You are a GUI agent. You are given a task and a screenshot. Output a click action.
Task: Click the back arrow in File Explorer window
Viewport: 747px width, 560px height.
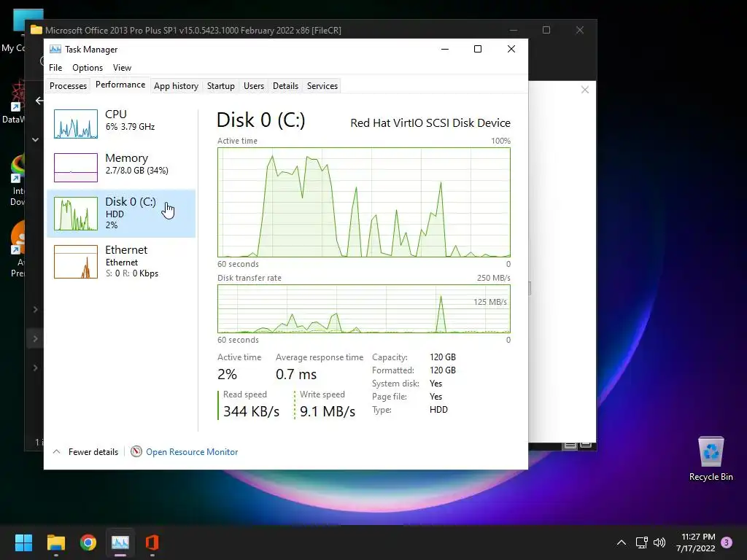point(39,101)
